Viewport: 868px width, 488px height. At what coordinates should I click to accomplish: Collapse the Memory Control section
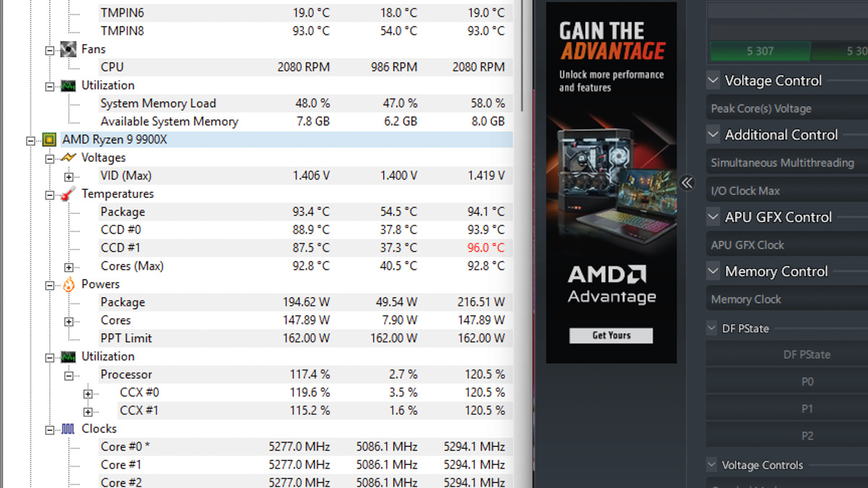713,271
